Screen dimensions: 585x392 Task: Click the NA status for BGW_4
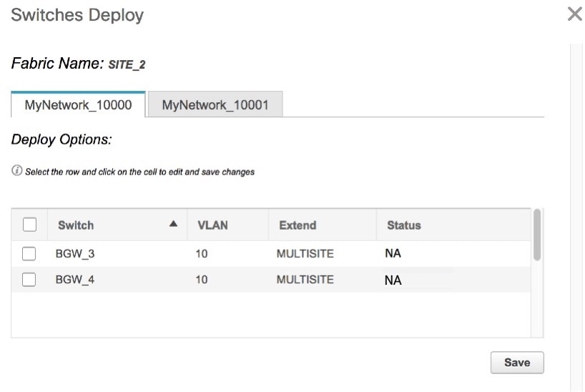point(393,280)
